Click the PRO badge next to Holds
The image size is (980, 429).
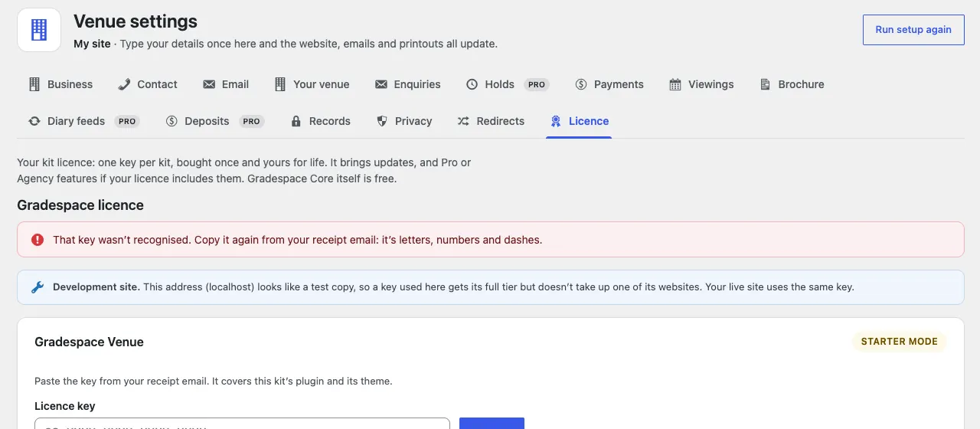pos(537,84)
